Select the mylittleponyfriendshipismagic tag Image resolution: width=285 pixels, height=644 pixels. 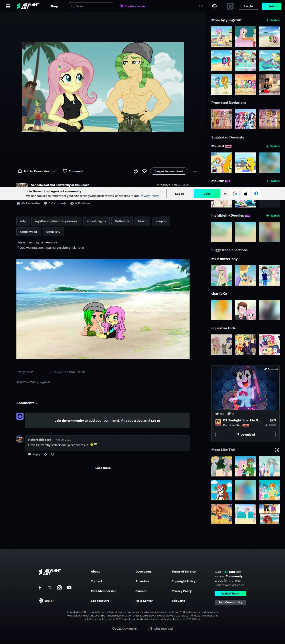click(x=56, y=221)
